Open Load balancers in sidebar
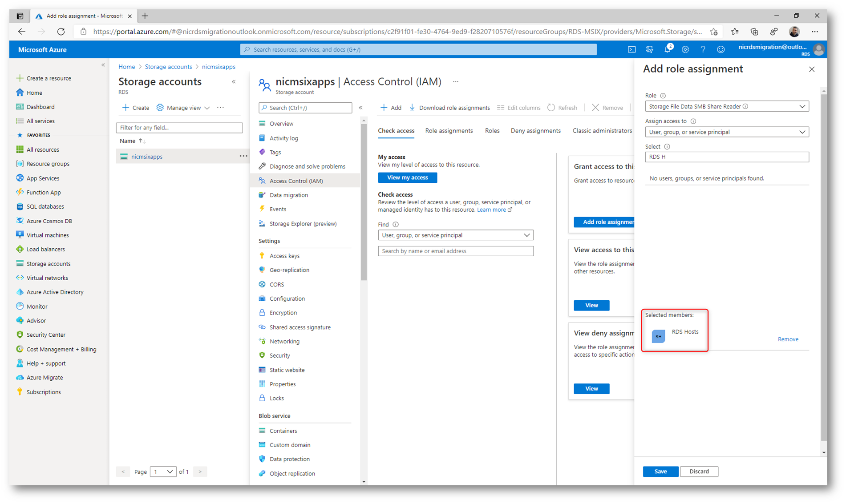846x504 pixels. click(x=40, y=249)
